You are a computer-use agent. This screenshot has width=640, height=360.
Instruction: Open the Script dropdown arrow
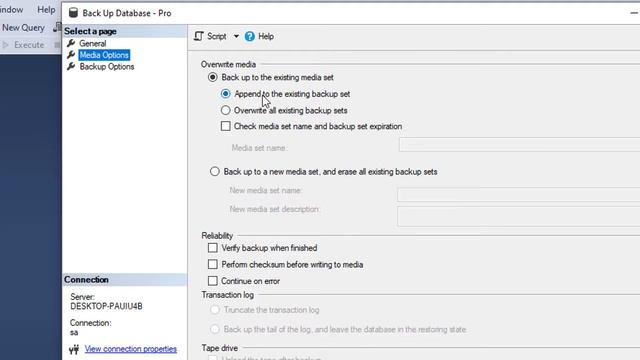[236, 36]
